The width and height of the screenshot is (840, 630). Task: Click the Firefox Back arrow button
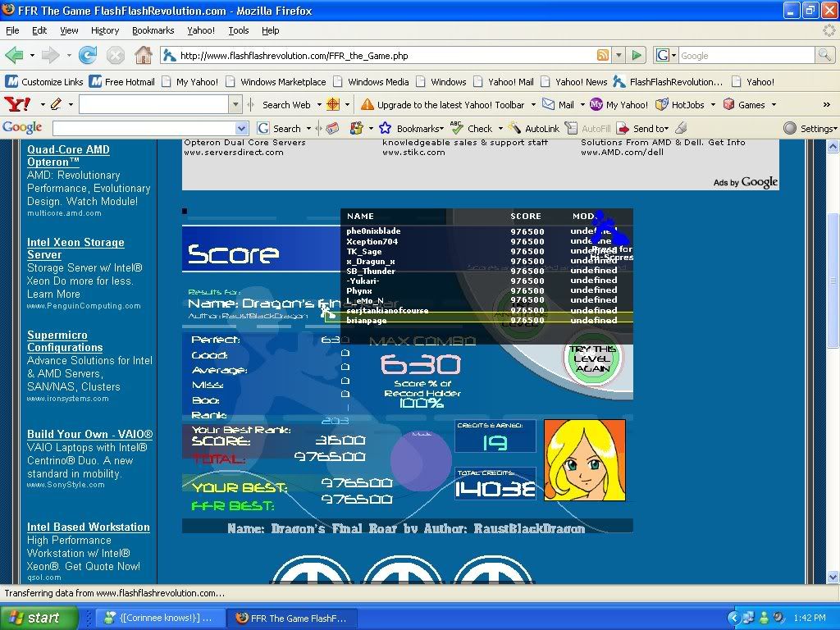point(14,56)
